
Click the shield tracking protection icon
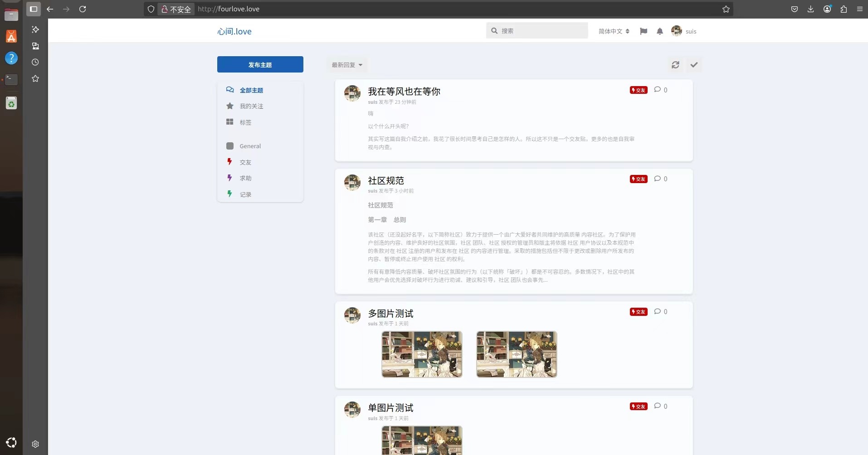tap(151, 9)
